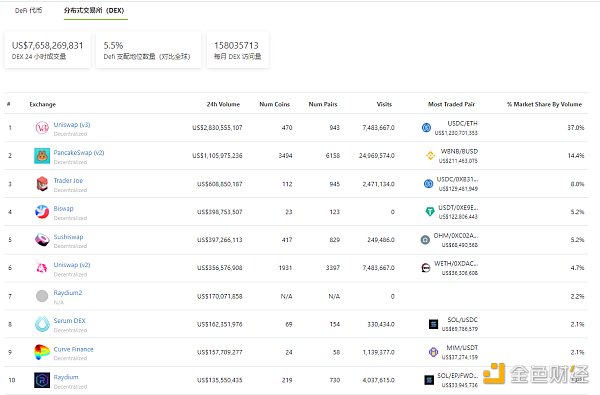Click the grey Raydium2 placeholder icon
The height and width of the screenshot is (395, 600).
42,296
